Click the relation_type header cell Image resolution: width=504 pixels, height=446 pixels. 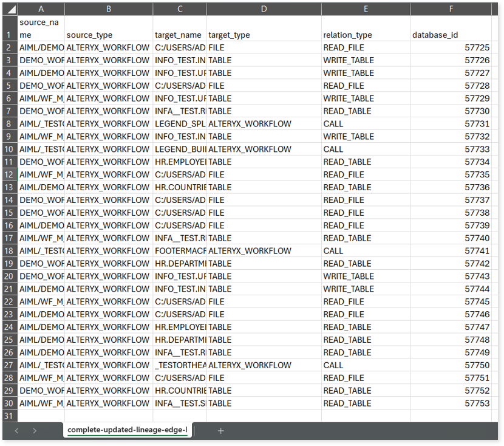(366, 29)
